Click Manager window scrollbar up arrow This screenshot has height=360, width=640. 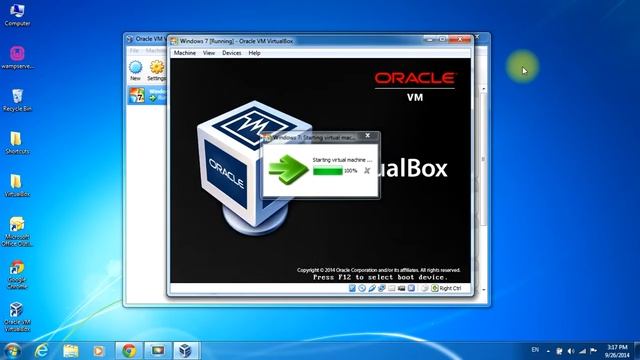coord(484,89)
